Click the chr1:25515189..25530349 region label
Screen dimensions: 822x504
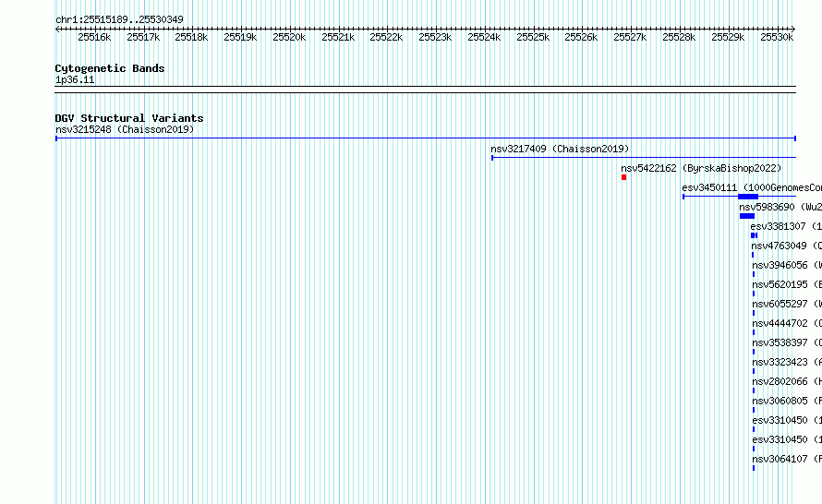(119, 19)
